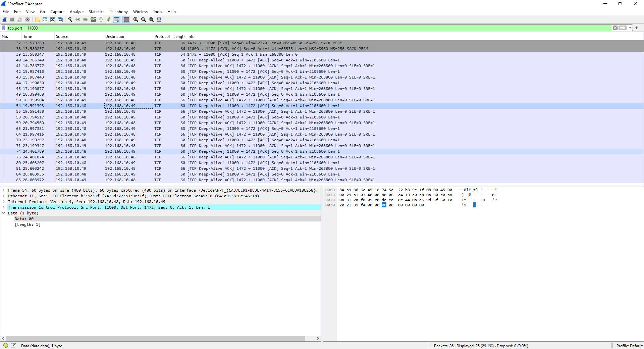Close this capture file
This screenshot has height=349, width=644.
[53, 19]
